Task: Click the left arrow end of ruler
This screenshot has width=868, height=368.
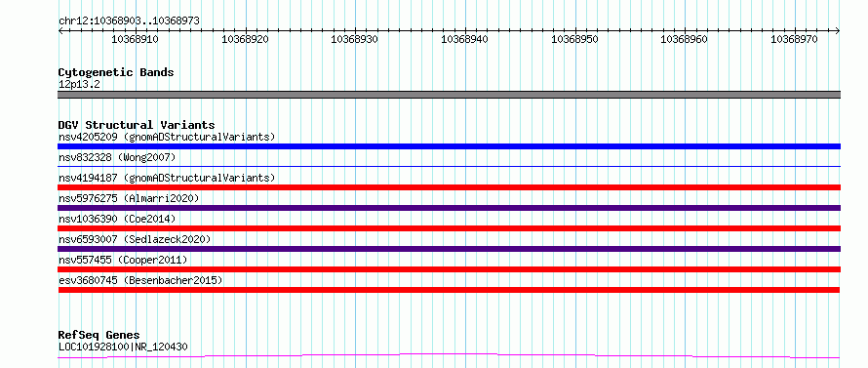Action: coord(60,31)
